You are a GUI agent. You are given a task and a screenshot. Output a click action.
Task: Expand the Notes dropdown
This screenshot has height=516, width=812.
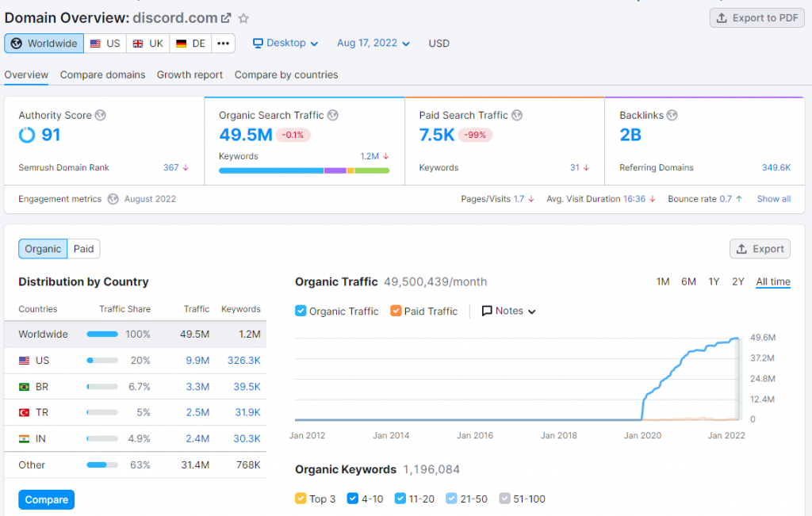[x=508, y=311]
